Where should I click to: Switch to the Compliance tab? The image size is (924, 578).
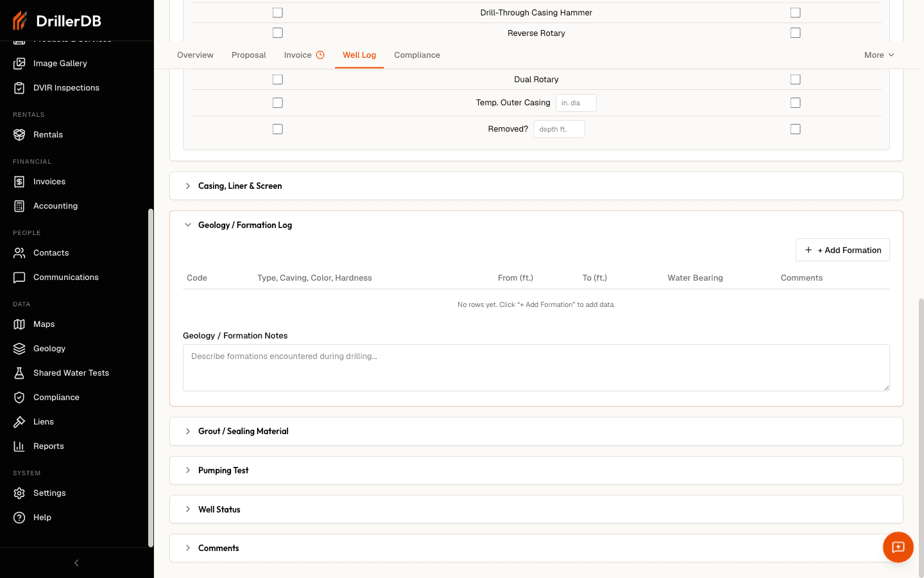pyautogui.click(x=417, y=55)
